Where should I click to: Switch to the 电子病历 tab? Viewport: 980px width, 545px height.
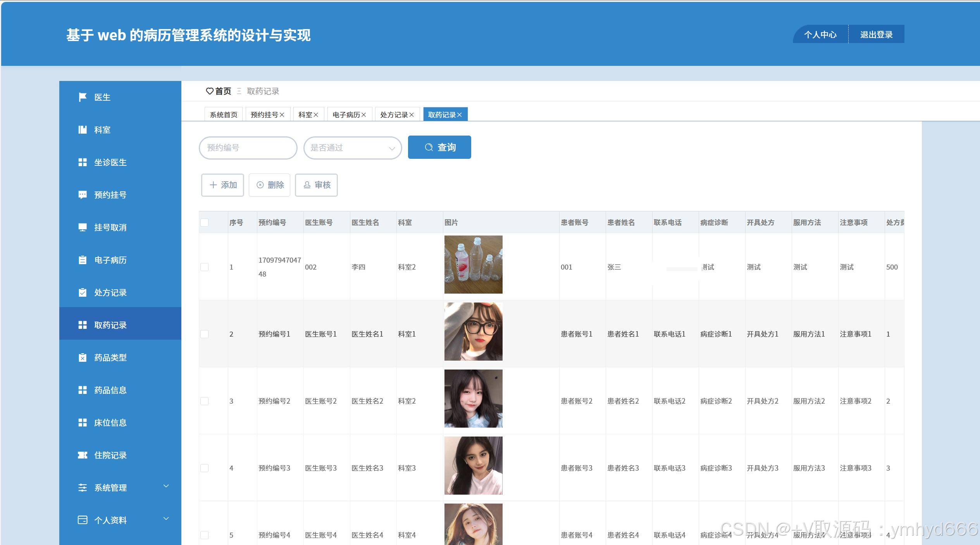[x=346, y=115]
